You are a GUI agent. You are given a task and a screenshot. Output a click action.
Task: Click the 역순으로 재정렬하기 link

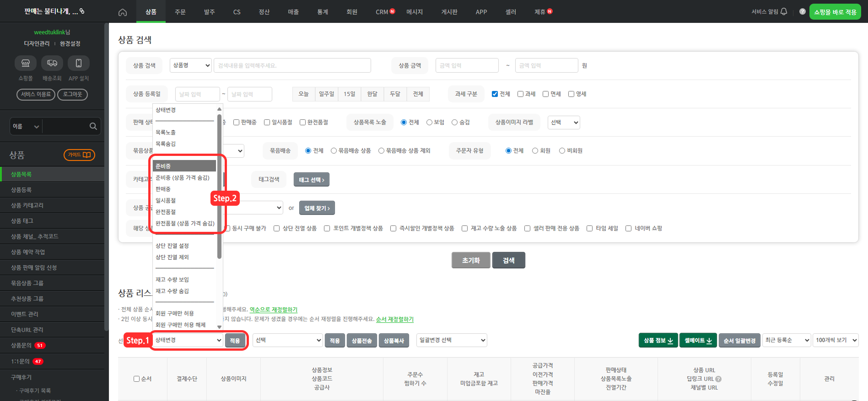pyautogui.click(x=273, y=310)
